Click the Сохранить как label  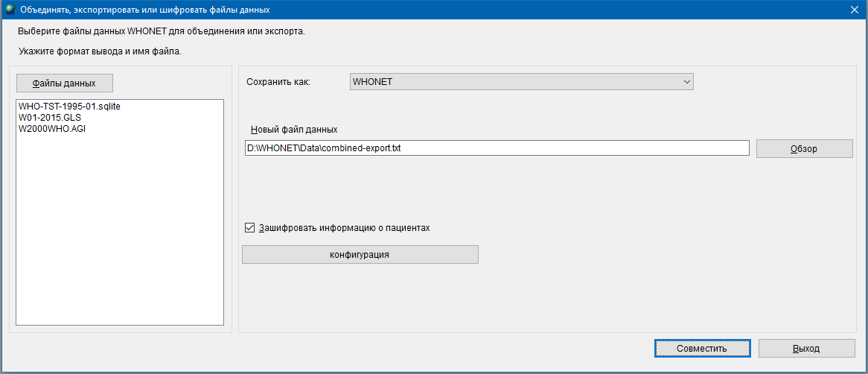point(278,82)
